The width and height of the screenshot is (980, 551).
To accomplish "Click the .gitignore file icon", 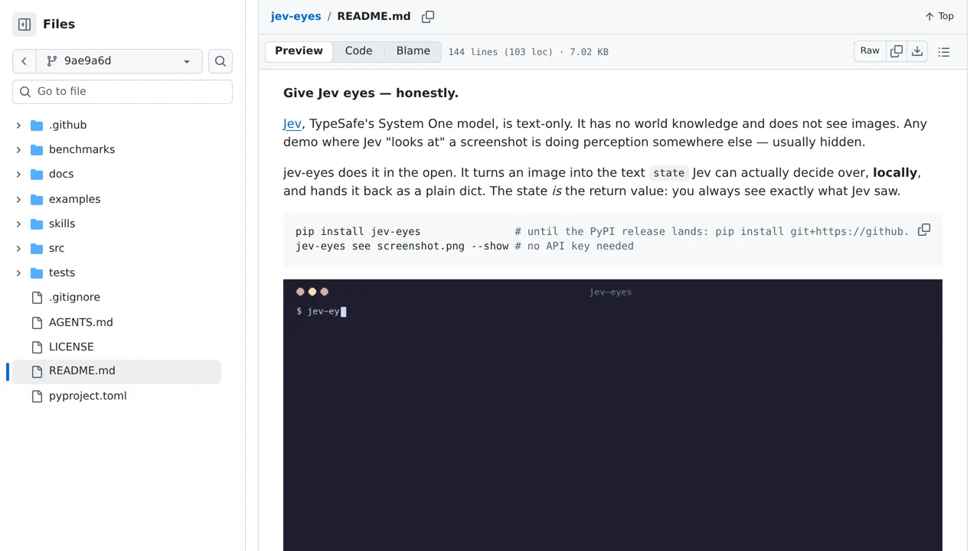I will tap(37, 297).
